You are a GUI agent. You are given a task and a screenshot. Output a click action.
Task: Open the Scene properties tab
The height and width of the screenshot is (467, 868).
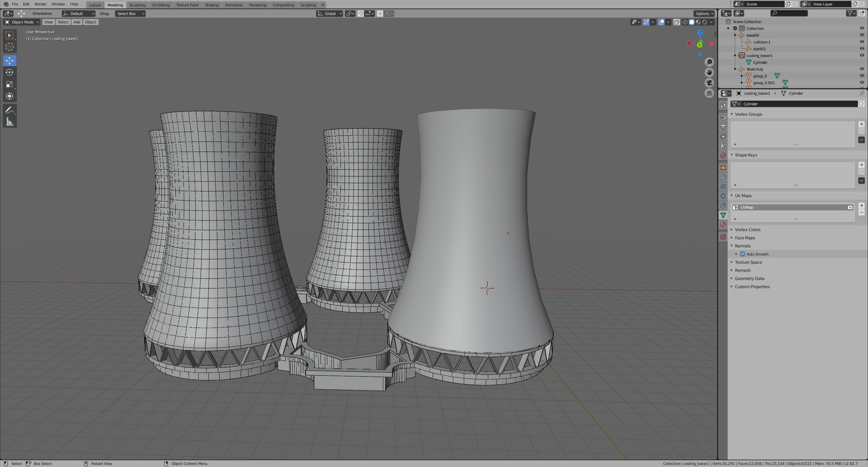[723, 146]
